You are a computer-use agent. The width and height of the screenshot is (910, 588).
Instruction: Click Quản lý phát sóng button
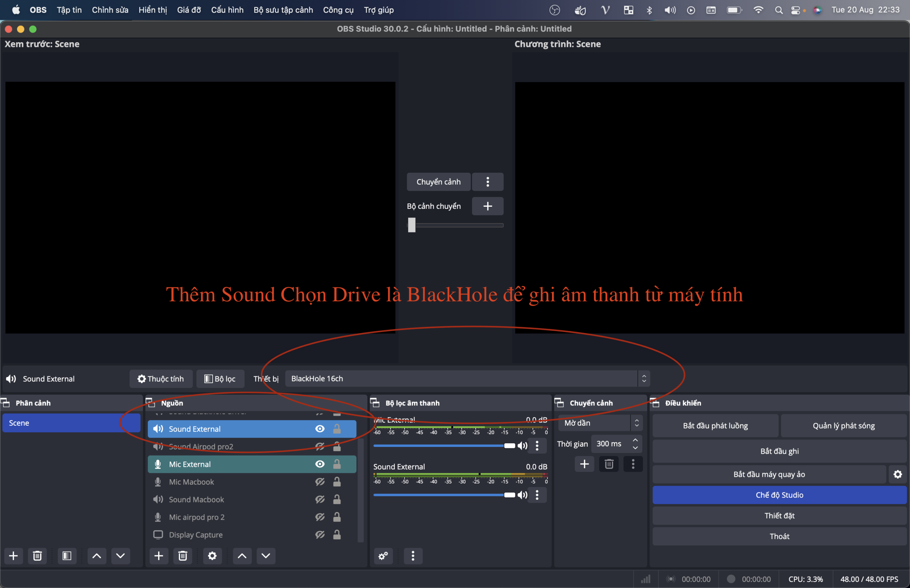[844, 426]
